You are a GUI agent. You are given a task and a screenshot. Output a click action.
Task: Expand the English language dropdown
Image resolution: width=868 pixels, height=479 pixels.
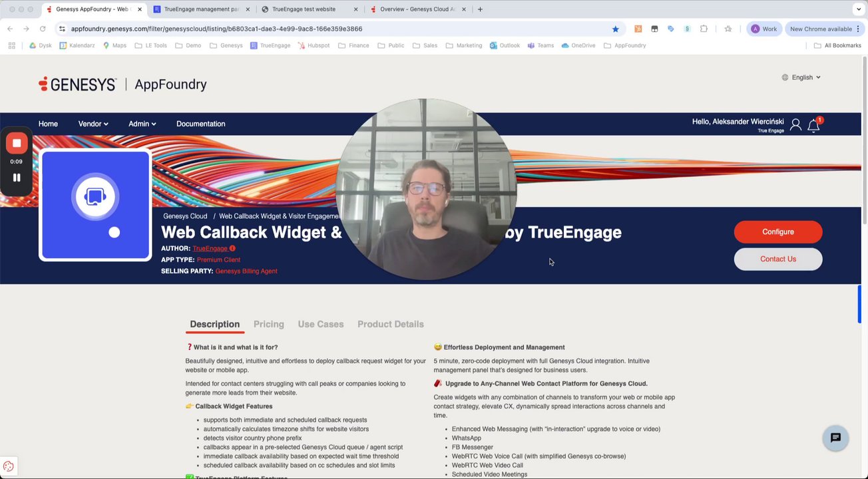pos(801,77)
